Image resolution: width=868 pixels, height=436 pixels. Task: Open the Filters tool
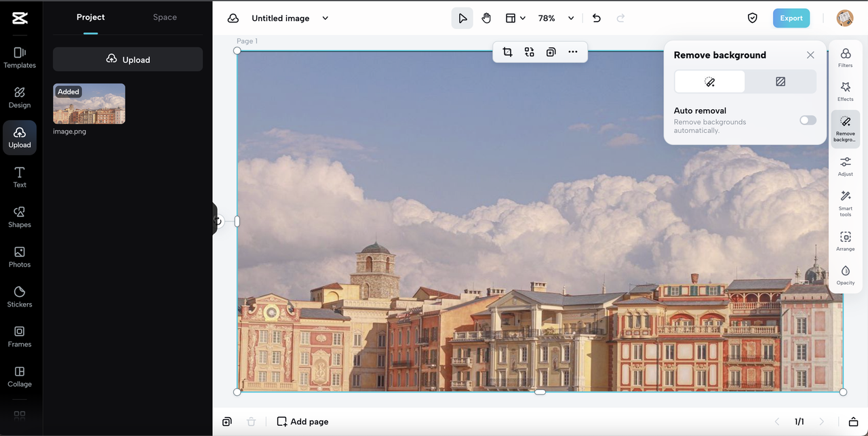pos(846,58)
